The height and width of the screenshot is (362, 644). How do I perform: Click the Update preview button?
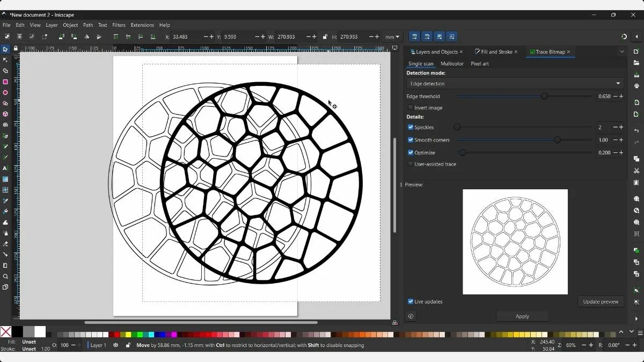(x=601, y=301)
